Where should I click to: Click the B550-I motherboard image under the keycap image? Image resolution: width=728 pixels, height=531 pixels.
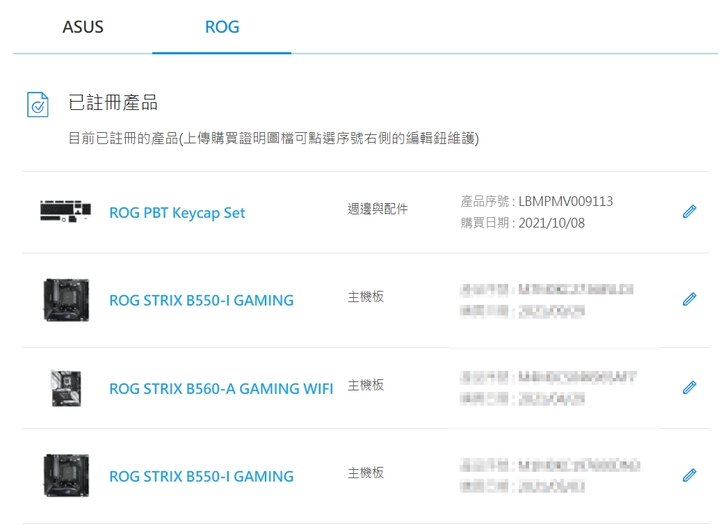click(66, 299)
